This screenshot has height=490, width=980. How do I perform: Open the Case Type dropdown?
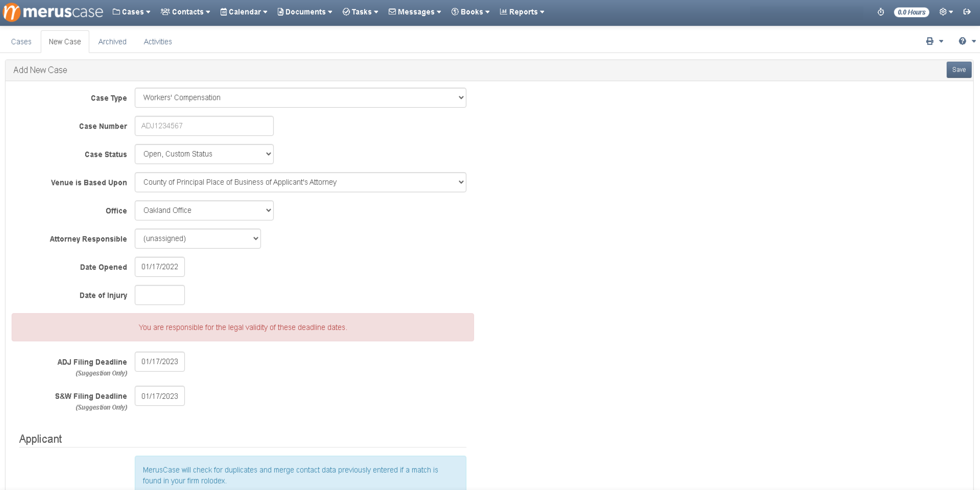tap(300, 98)
